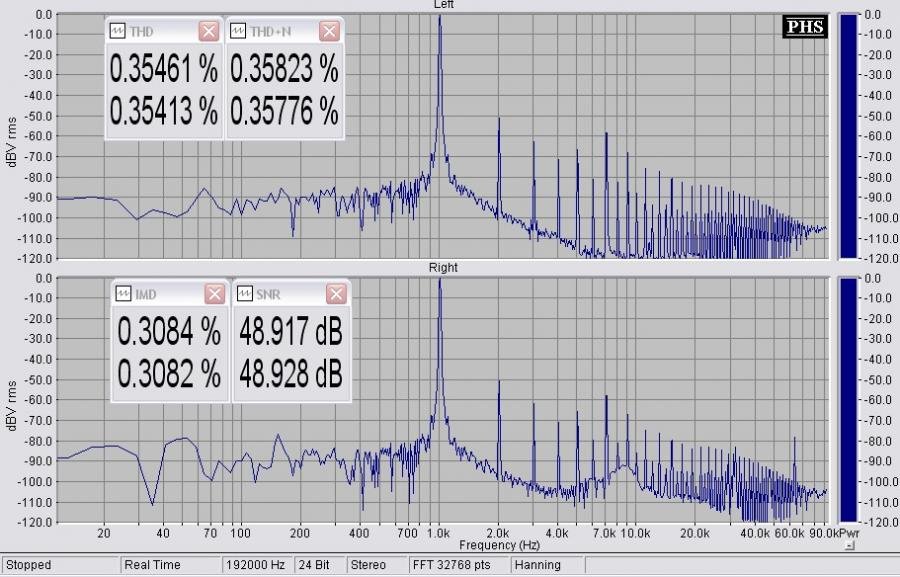The height and width of the screenshot is (577, 900).
Task: Close the THD+N readout panel
Action: 329,31
